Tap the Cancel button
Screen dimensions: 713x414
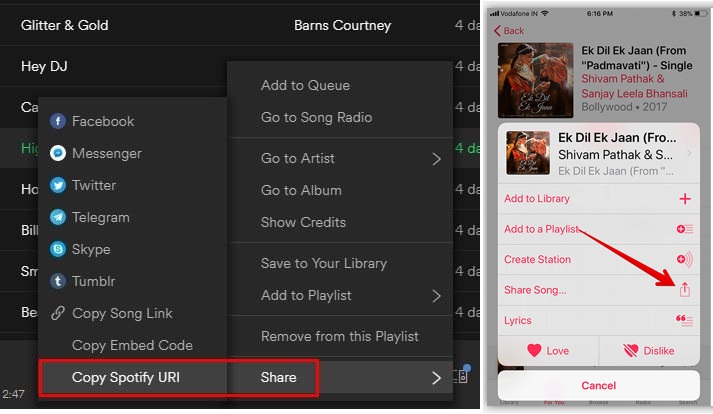coord(598,385)
